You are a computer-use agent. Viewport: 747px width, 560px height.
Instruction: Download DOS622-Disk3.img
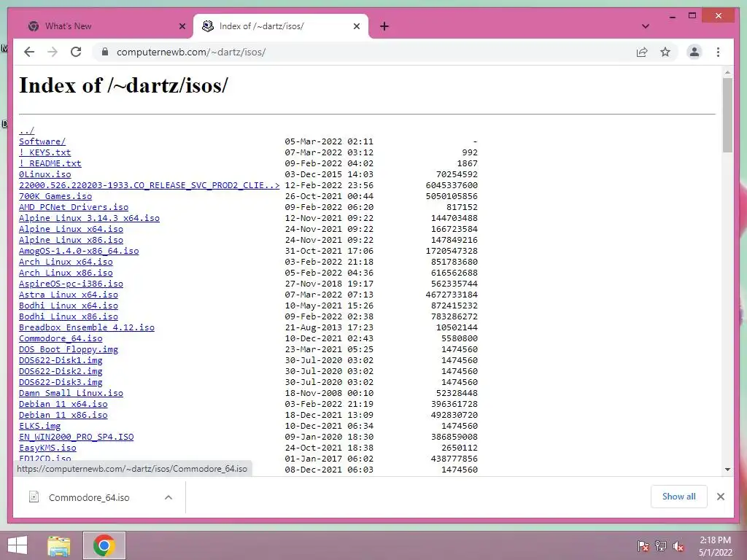[x=61, y=382]
